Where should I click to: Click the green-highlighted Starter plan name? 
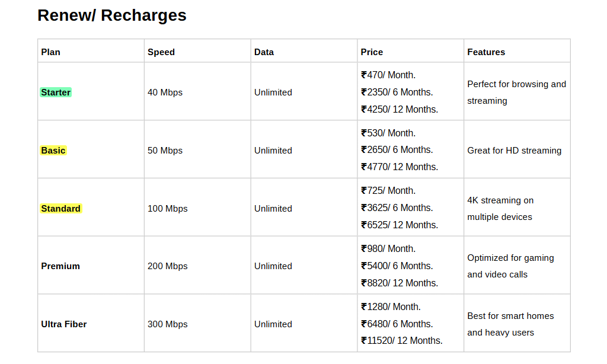point(56,92)
